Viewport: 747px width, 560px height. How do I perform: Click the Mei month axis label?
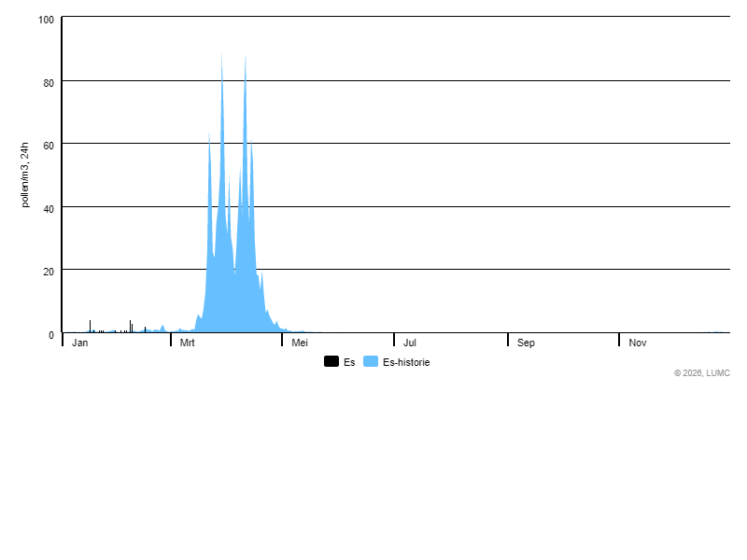point(300,343)
